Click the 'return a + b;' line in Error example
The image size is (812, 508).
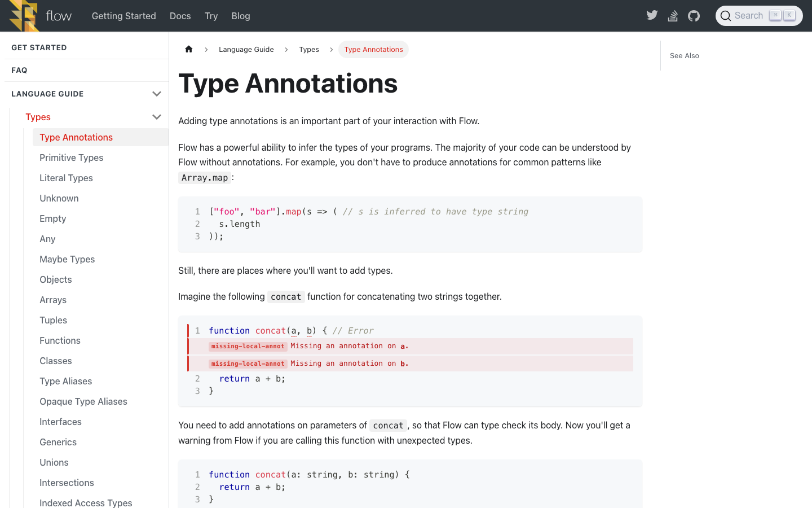(x=253, y=379)
